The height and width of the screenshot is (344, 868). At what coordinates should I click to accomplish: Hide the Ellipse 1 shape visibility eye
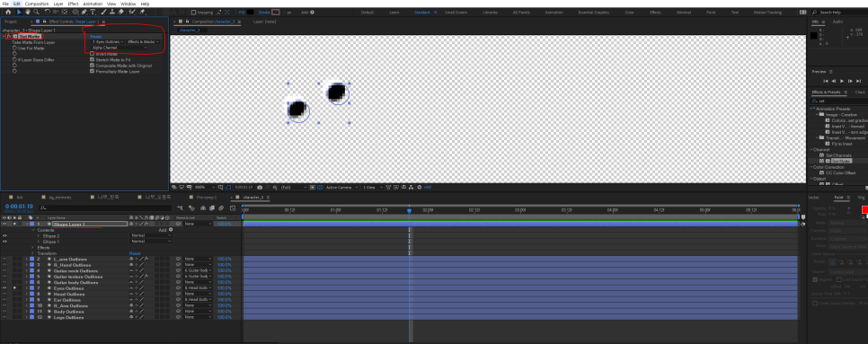(4, 242)
